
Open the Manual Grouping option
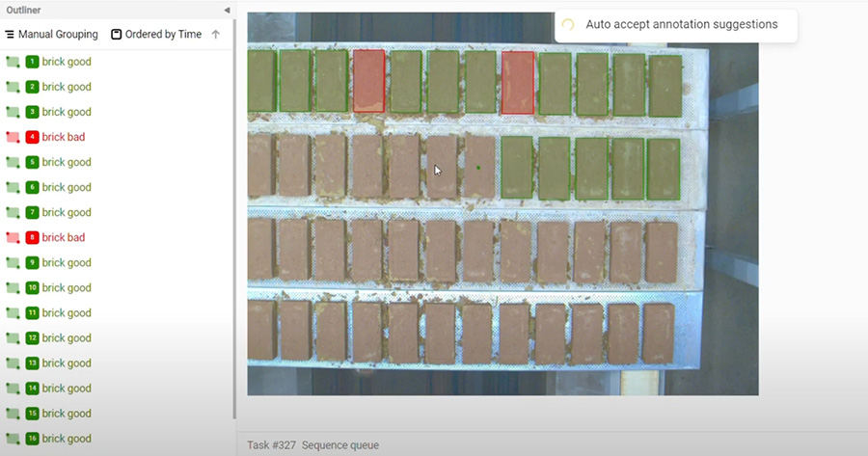click(x=51, y=35)
